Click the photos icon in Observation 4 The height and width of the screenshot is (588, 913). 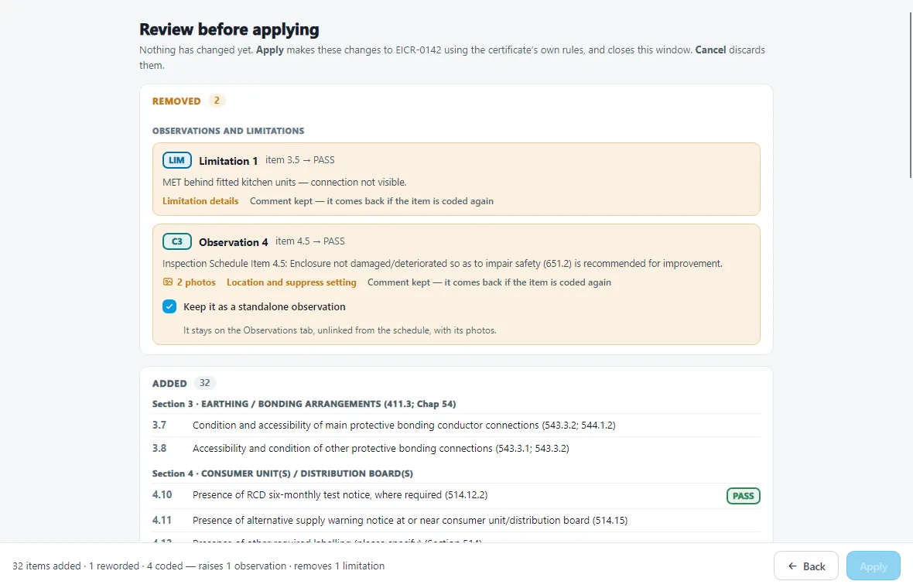pyautogui.click(x=168, y=282)
